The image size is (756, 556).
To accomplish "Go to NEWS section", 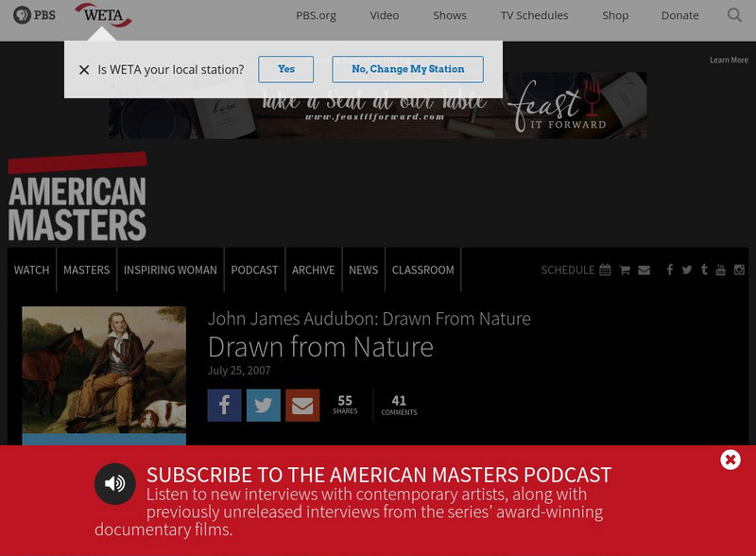I will point(364,269).
